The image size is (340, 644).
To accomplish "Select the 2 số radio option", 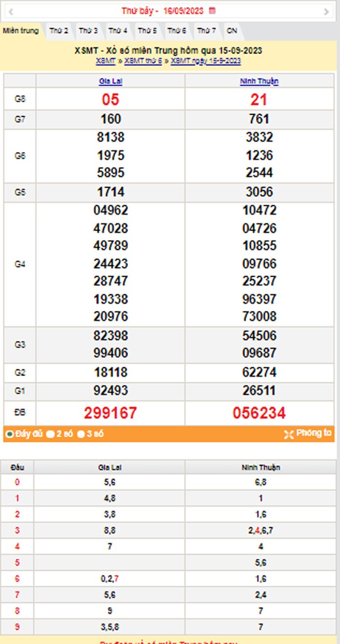I will [50, 434].
